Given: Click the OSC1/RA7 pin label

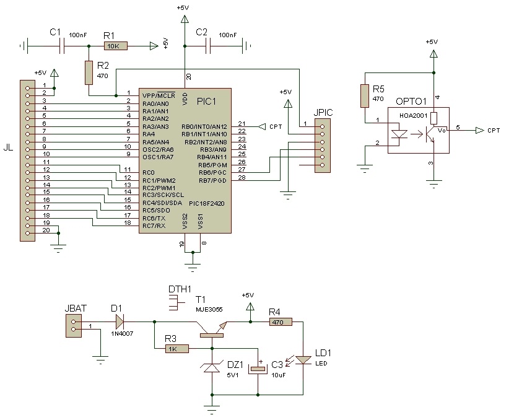Looking at the screenshot, I should point(158,157).
